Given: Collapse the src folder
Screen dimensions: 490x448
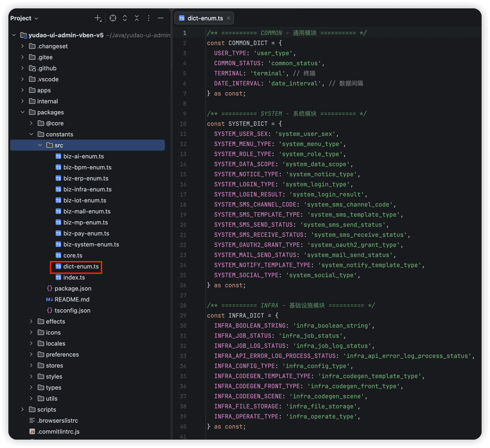Looking at the screenshot, I should (x=40, y=145).
